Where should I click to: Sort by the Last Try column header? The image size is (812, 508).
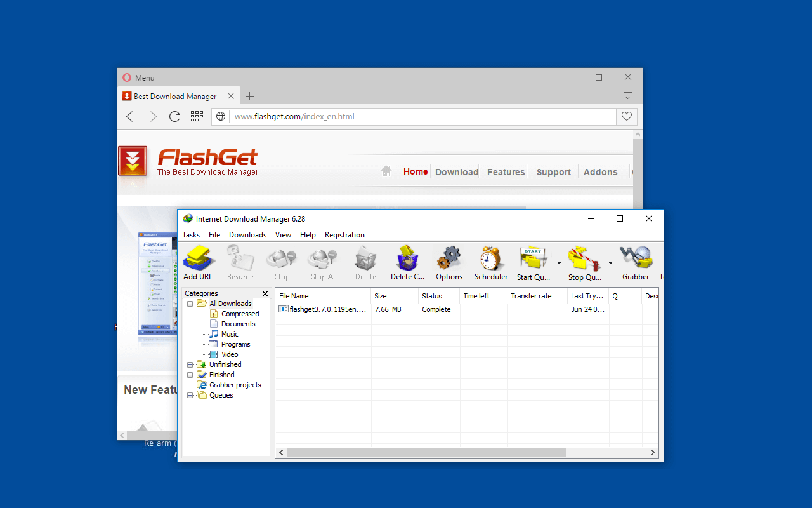(x=588, y=296)
